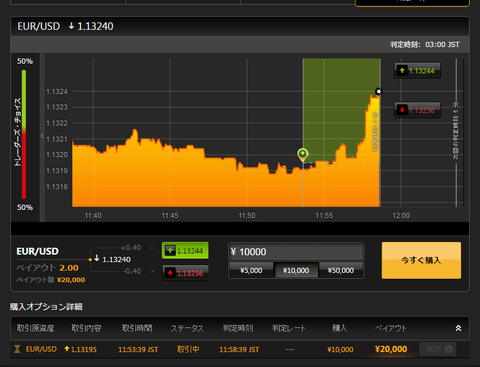Select the red LOW 1.13236 option button
This screenshot has height=367, width=480.
pos(185,273)
